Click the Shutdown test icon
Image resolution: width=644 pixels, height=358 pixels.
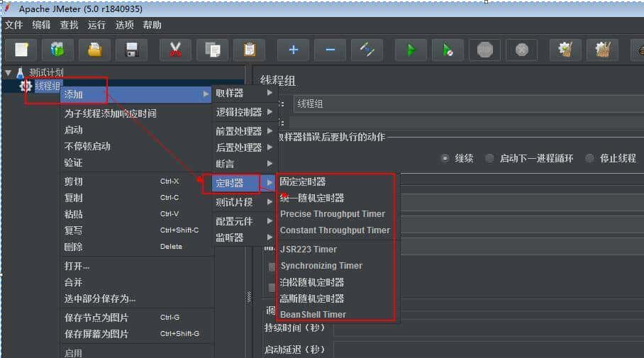[x=521, y=50]
